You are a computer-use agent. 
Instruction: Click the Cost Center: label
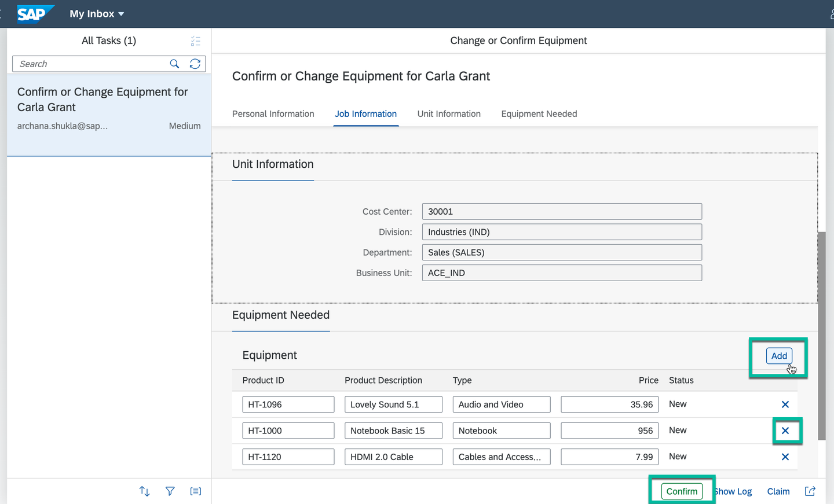click(387, 211)
